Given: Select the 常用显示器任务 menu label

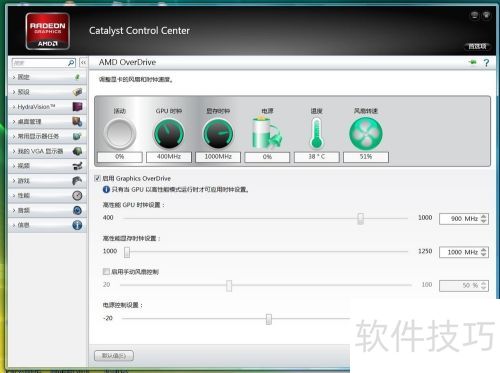Looking at the screenshot, I should pyautogui.click(x=38, y=136).
